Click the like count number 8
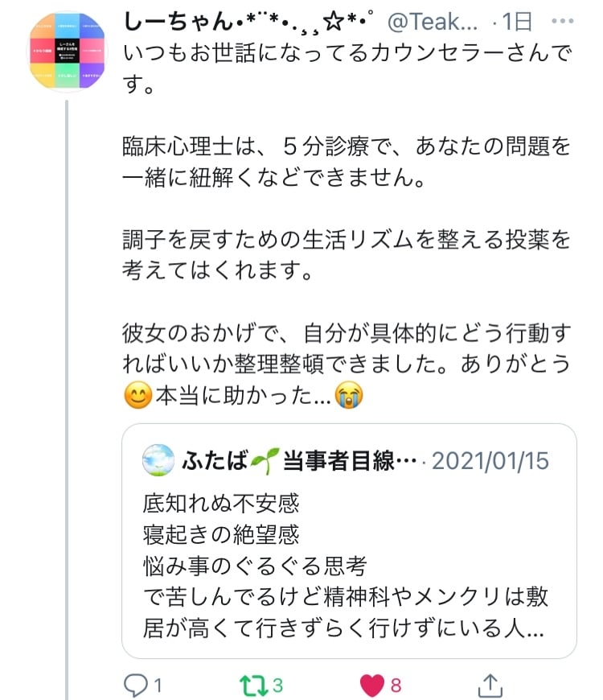 396,686
